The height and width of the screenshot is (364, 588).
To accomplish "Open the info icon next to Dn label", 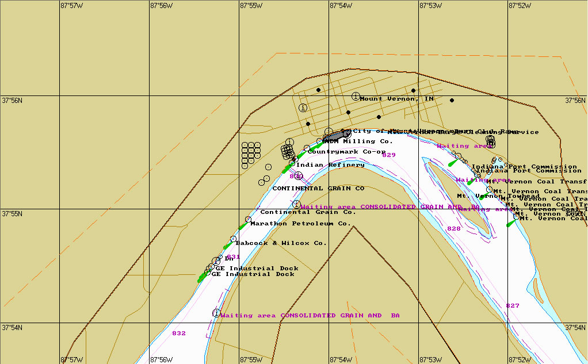I will tap(216, 261).
